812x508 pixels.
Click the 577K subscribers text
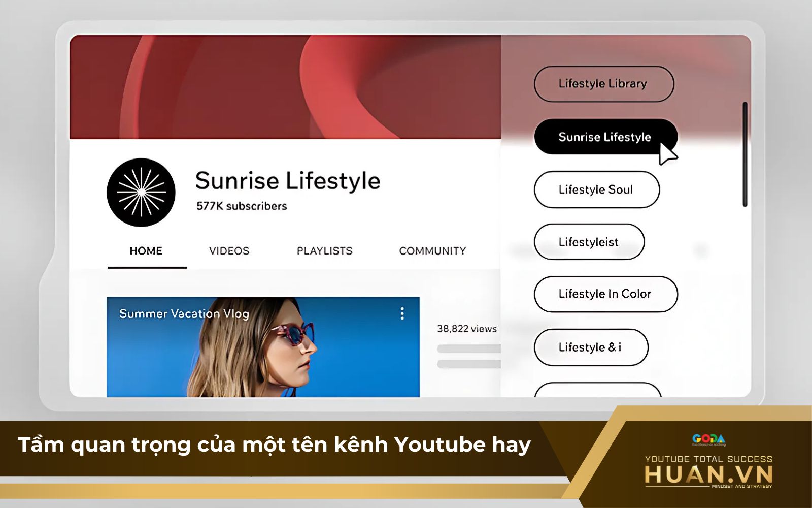tap(242, 206)
